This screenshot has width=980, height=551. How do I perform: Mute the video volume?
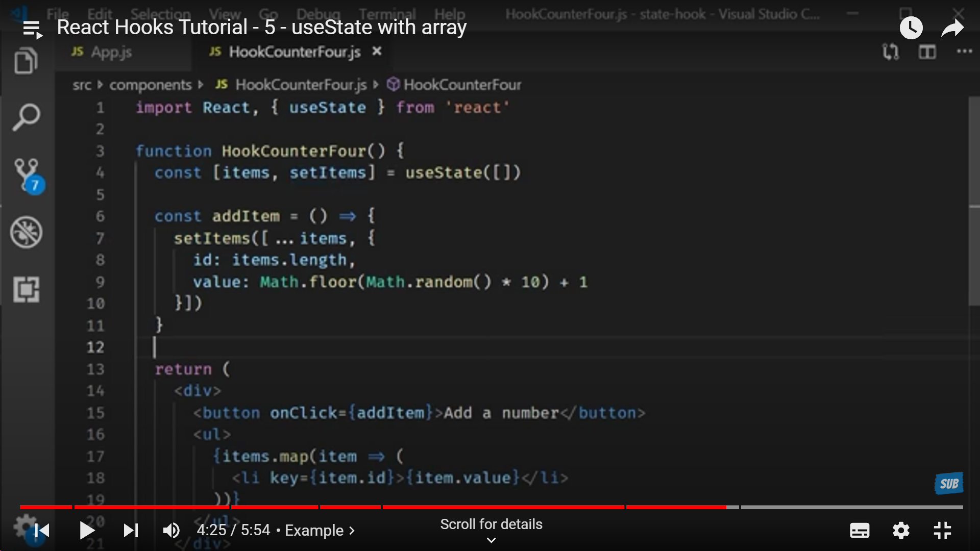click(171, 531)
